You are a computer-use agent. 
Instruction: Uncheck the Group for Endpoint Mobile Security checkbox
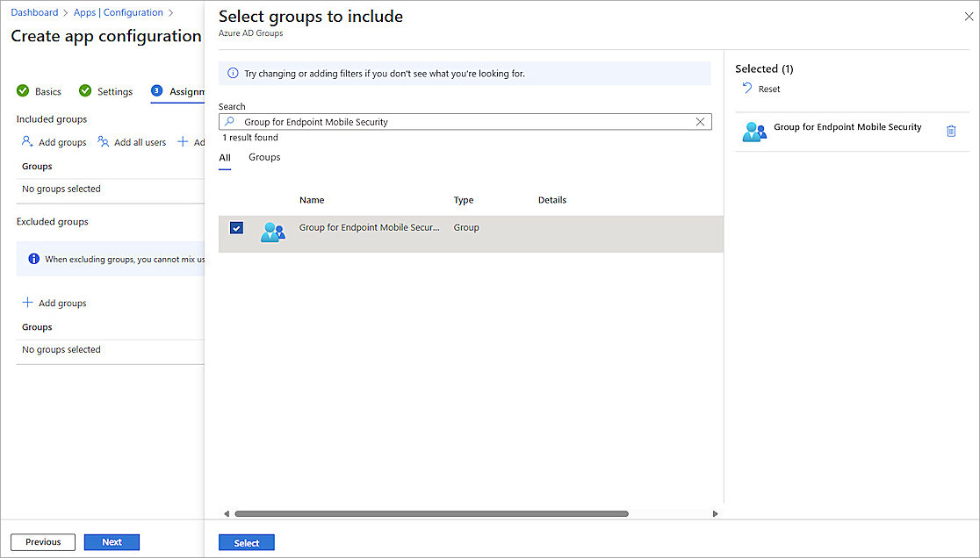(x=236, y=228)
